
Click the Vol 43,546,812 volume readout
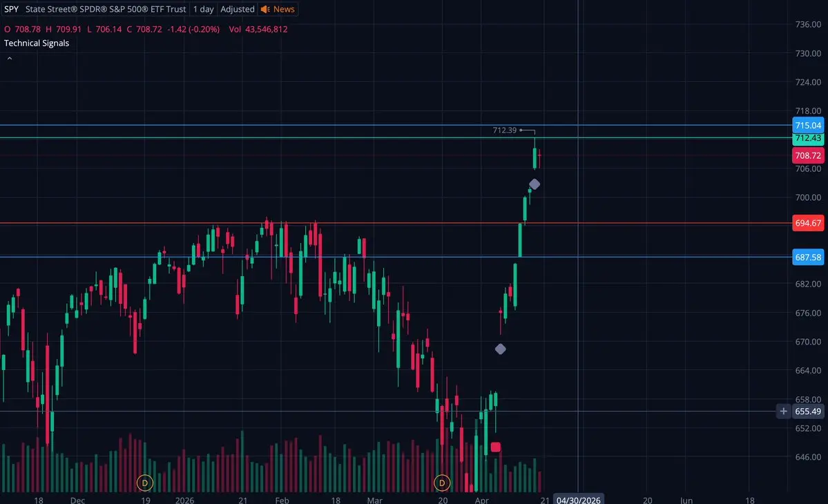click(x=258, y=29)
